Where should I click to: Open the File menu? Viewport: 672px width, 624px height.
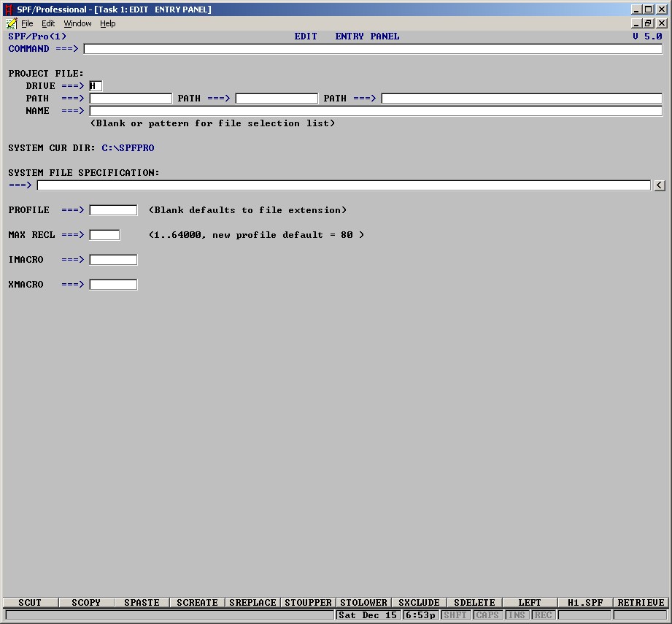[27, 23]
